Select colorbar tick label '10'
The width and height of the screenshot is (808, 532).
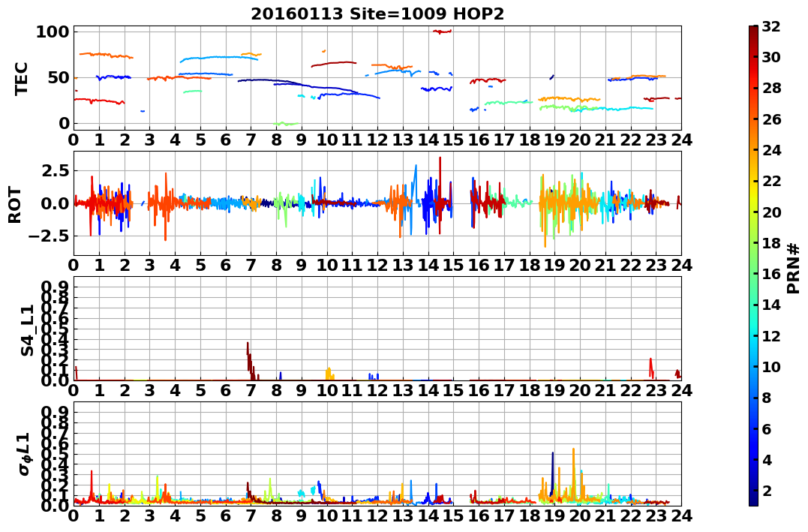[771, 366]
